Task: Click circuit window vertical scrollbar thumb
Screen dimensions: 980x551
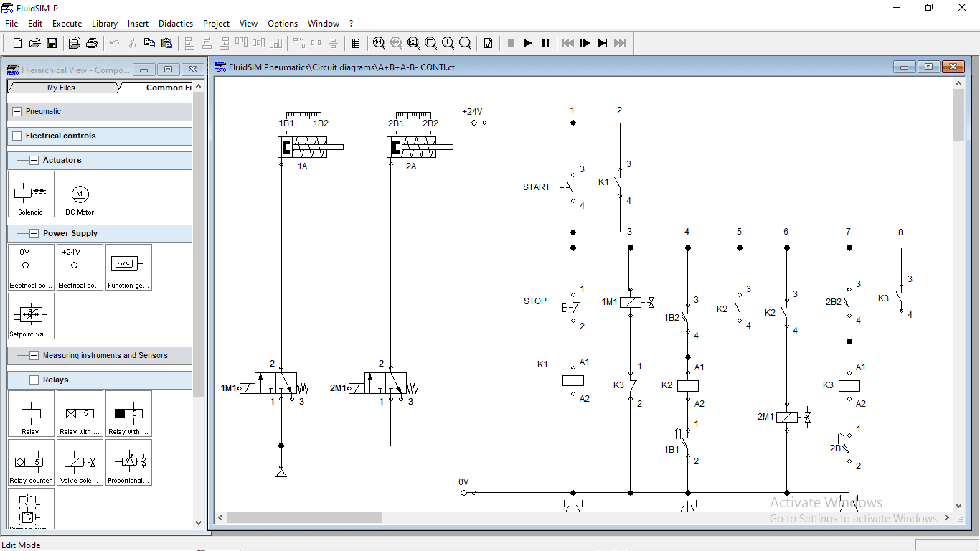Action: (x=959, y=116)
